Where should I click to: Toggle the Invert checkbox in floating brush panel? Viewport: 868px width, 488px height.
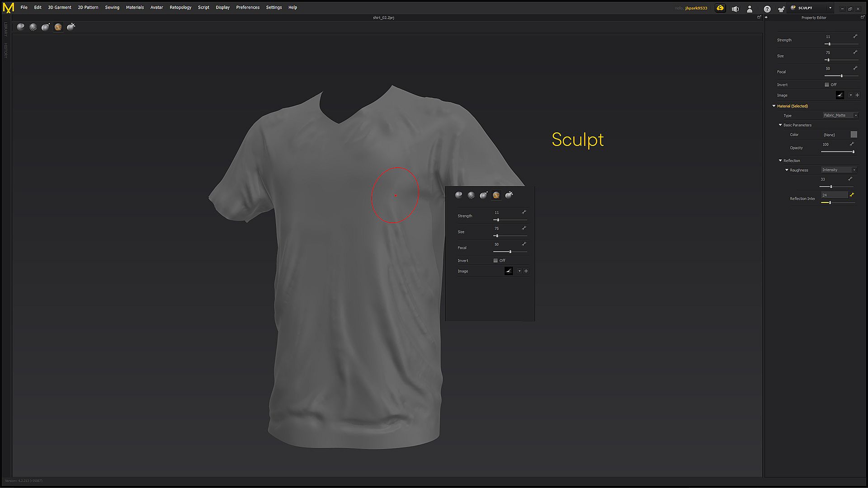(495, 261)
